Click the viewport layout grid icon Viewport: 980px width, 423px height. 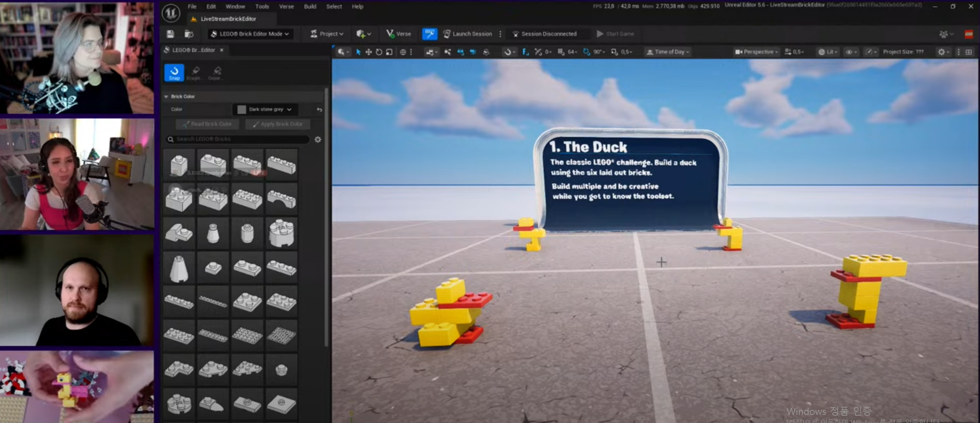(x=969, y=52)
